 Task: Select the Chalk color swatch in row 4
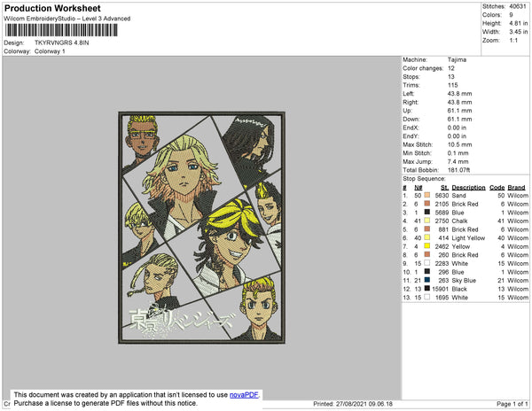click(426, 221)
